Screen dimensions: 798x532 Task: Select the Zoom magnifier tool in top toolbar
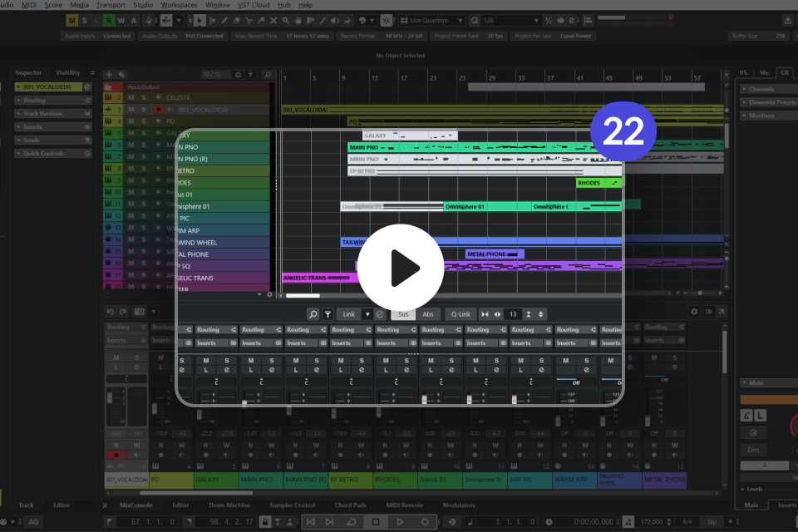[286, 20]
